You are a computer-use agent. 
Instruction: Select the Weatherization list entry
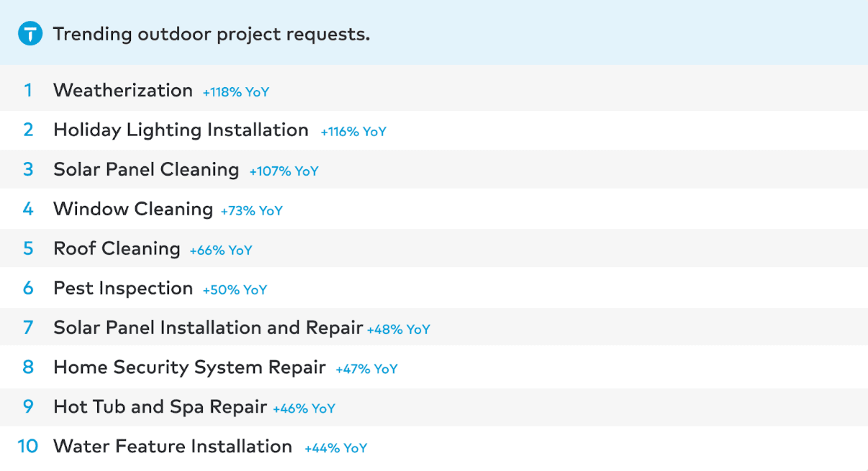pos(434,91)
